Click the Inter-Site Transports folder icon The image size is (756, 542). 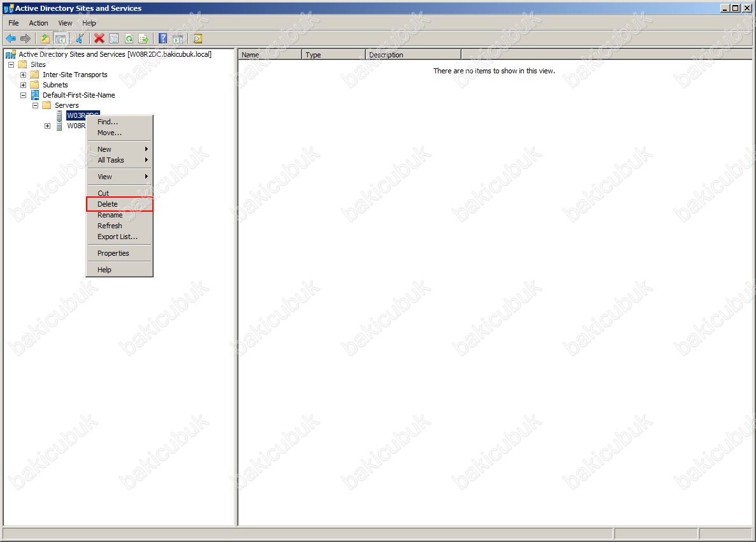pos(34,75)
